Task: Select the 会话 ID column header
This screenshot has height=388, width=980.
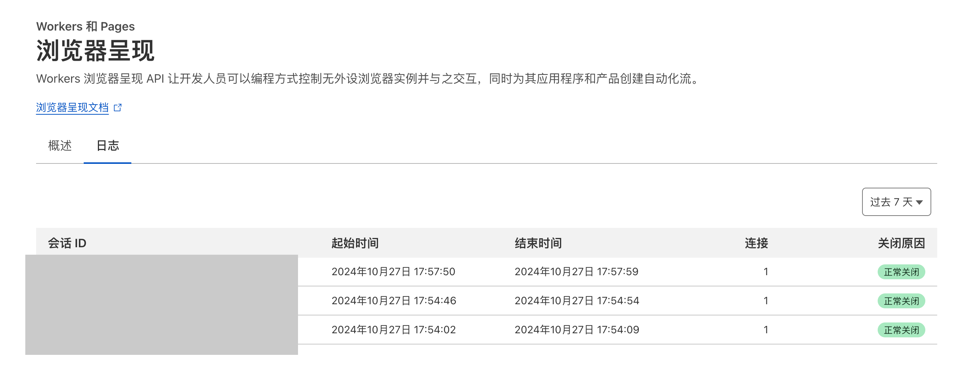Action: pos(66,242)
